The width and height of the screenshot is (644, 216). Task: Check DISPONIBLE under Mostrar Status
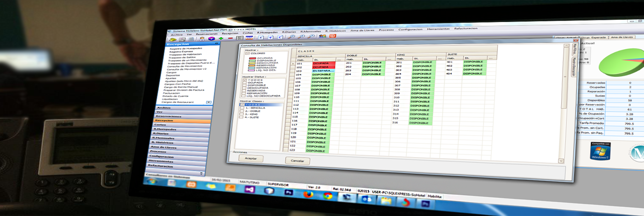[x=244, y=85]
